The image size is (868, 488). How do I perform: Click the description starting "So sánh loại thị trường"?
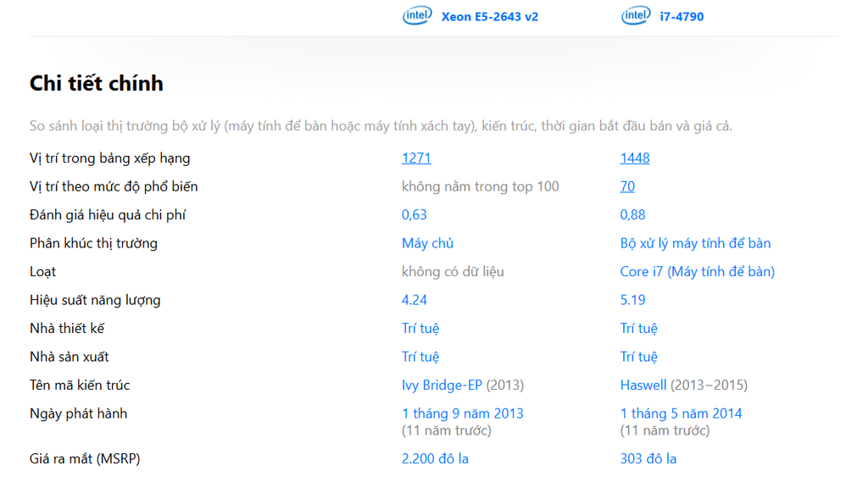coord(381,126)
